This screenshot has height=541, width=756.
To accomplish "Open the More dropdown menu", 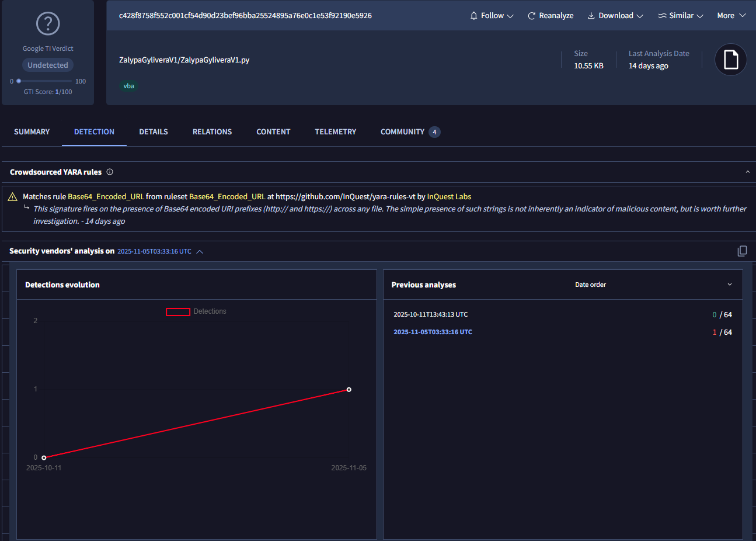I will [731, 16].
